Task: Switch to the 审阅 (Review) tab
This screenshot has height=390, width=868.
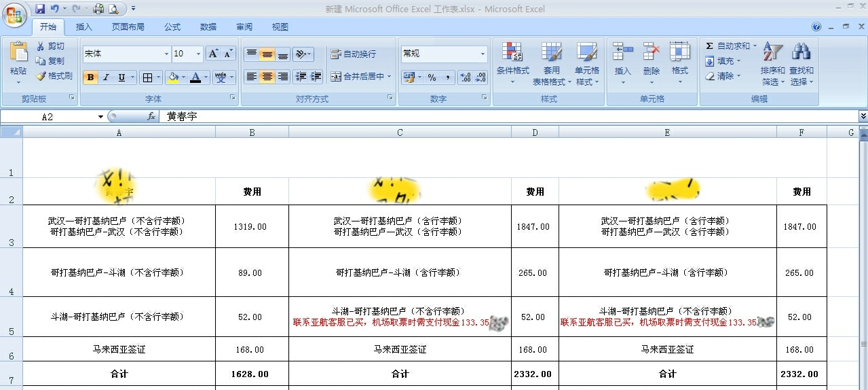Action: pyautogui.click(x=244, y=27)
